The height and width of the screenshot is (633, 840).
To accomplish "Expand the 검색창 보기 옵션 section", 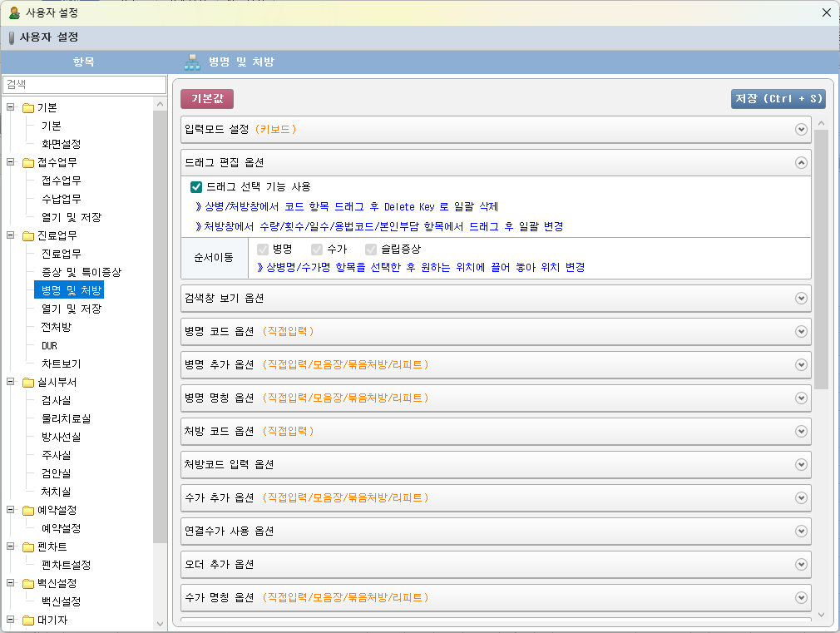I will [x=801, y=298].
